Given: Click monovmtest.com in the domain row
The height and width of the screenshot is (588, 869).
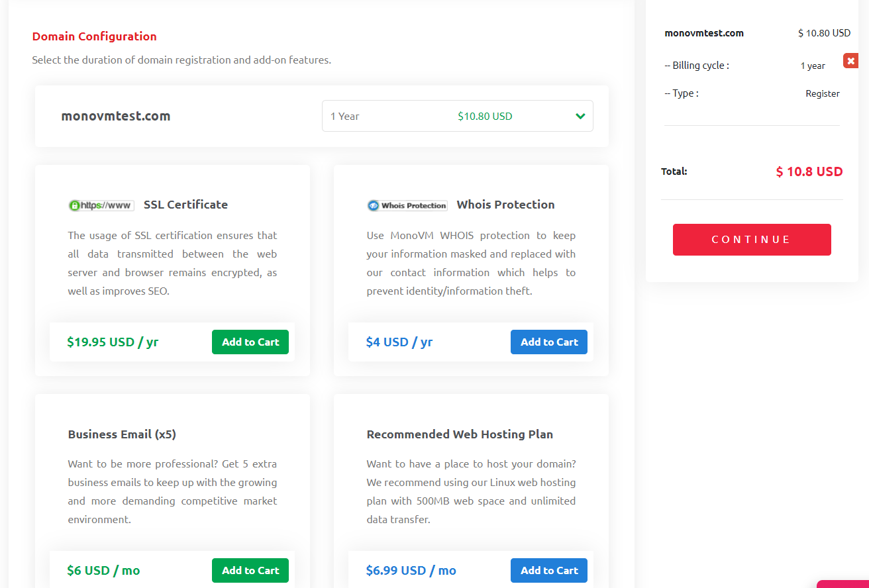Looking at the screenshot, I should 116,116.
